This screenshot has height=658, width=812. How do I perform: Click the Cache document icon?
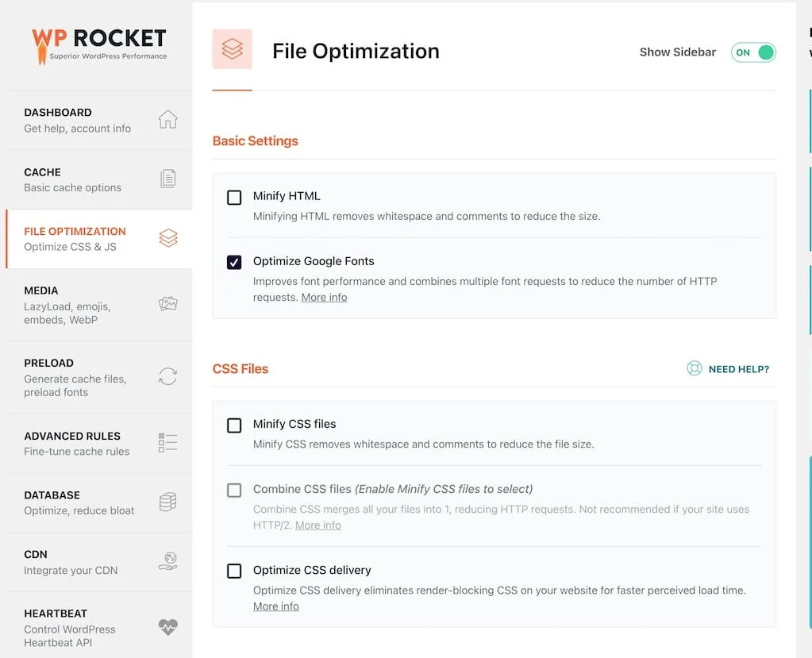(167, 179)
